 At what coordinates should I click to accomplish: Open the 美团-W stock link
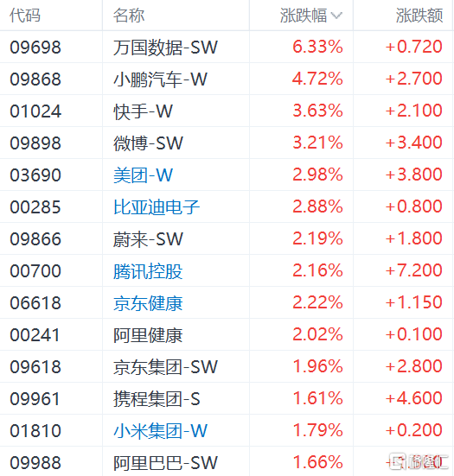tap(144, 175)
